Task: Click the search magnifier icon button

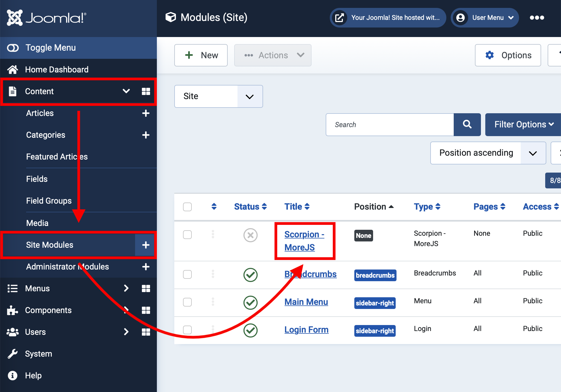Action: coord(467,124)
